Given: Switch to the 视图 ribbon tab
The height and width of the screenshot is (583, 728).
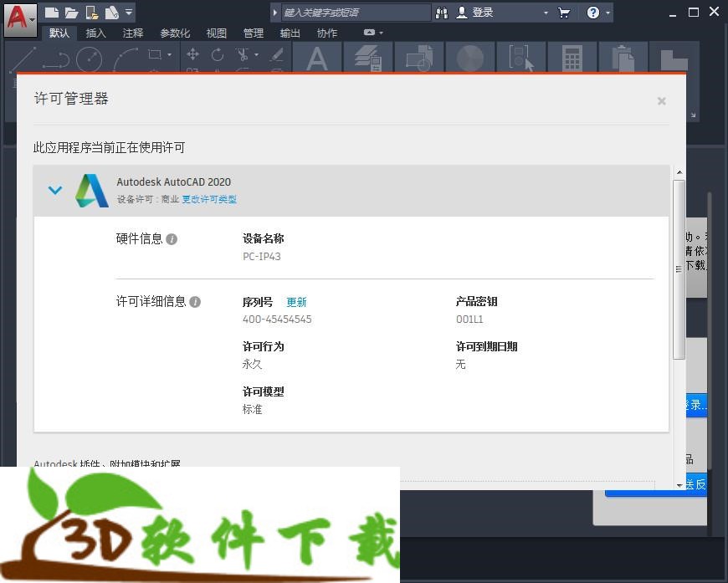Looking at the screenshot, I should [x=217, y=33].
